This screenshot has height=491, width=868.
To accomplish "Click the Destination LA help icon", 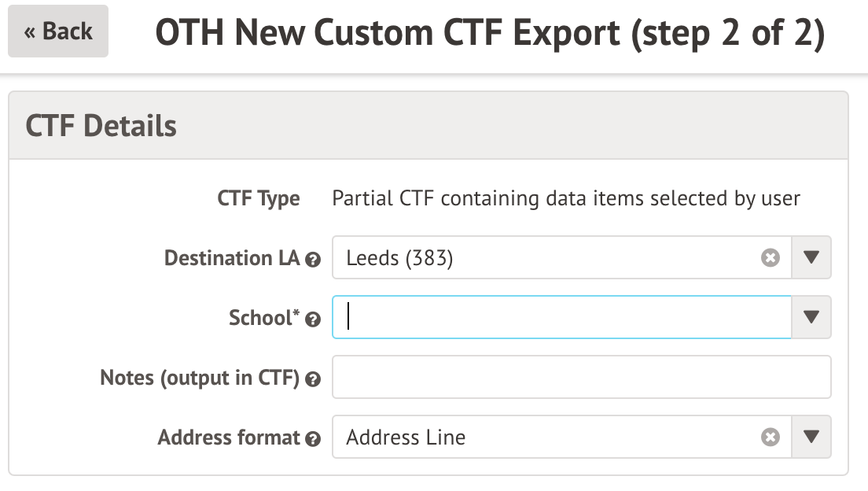I will point(313,260).
